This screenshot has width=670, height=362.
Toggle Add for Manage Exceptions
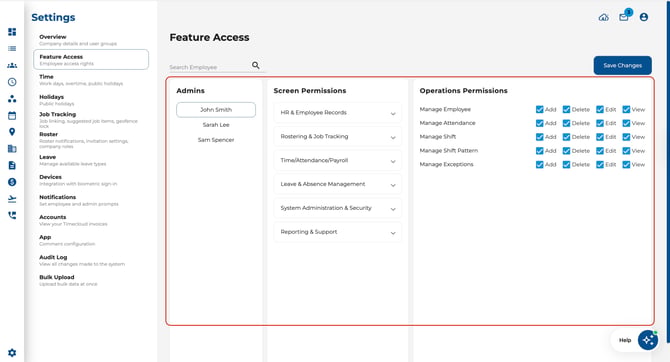coord(540,165)
